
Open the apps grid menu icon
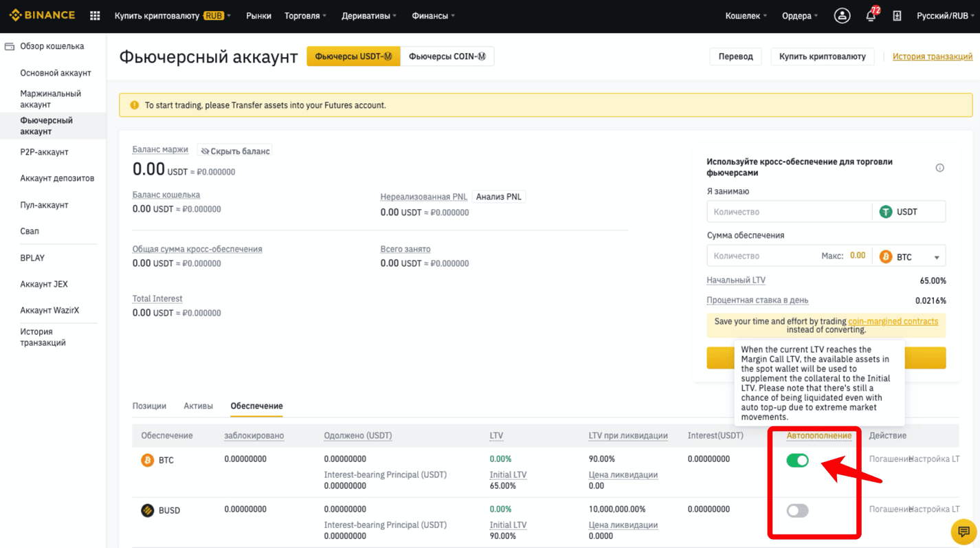95,16
